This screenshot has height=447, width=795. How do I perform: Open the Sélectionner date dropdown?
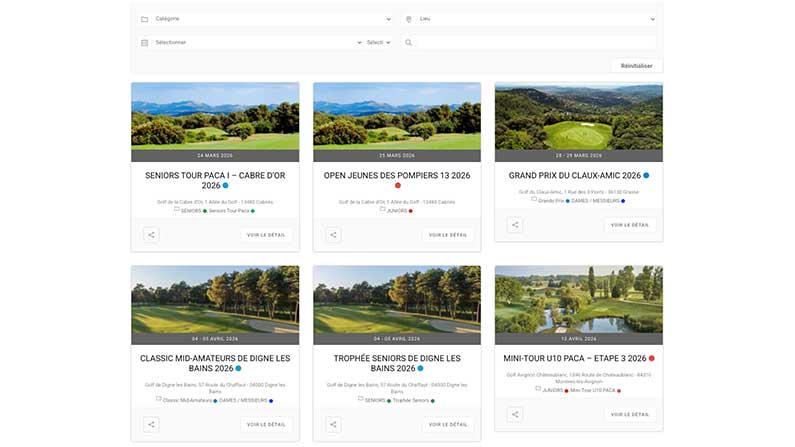click(x=258, y=42)
